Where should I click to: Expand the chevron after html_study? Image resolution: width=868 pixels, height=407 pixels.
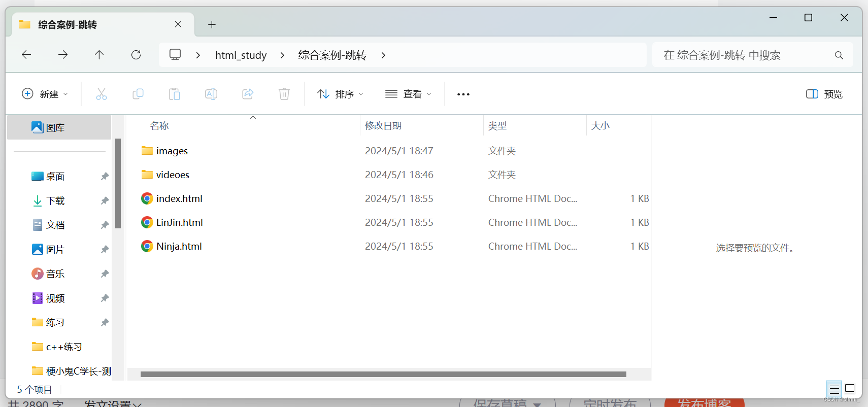(x=282, y=55)
